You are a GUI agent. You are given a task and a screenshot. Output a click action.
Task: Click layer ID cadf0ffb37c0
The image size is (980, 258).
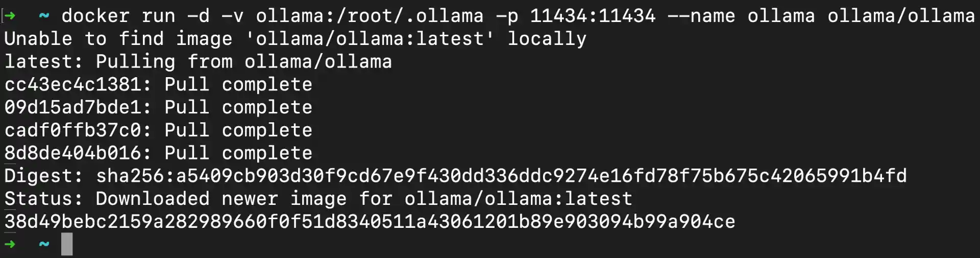click(72, 130)
